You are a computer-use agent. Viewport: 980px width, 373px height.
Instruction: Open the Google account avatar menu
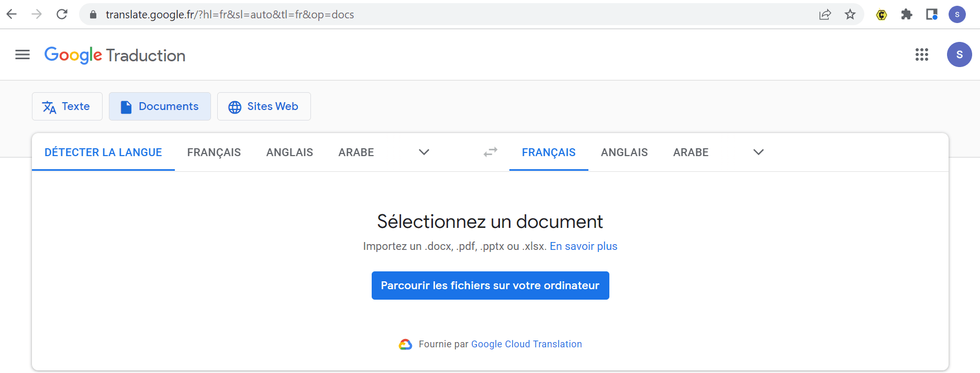[959, 54]
